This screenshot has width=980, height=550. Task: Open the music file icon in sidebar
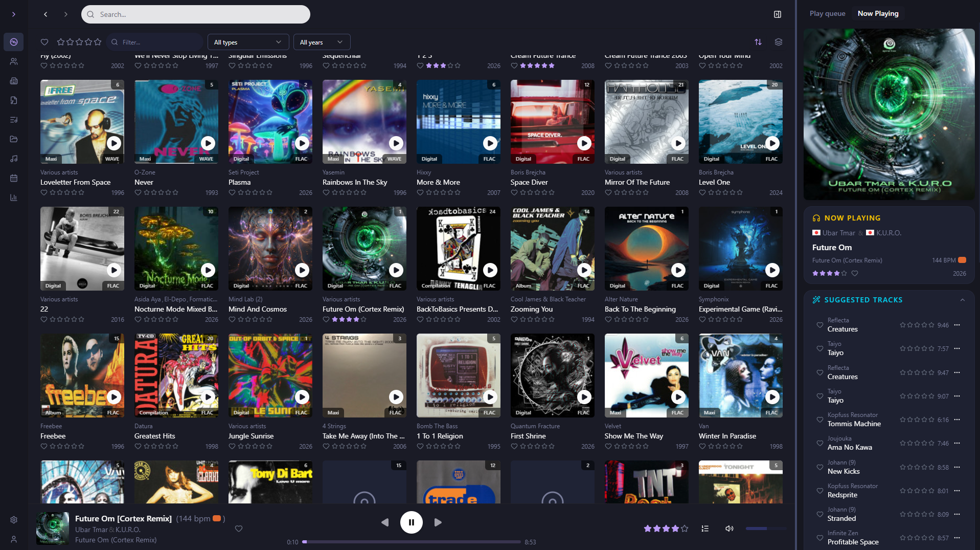pos(14,100)
